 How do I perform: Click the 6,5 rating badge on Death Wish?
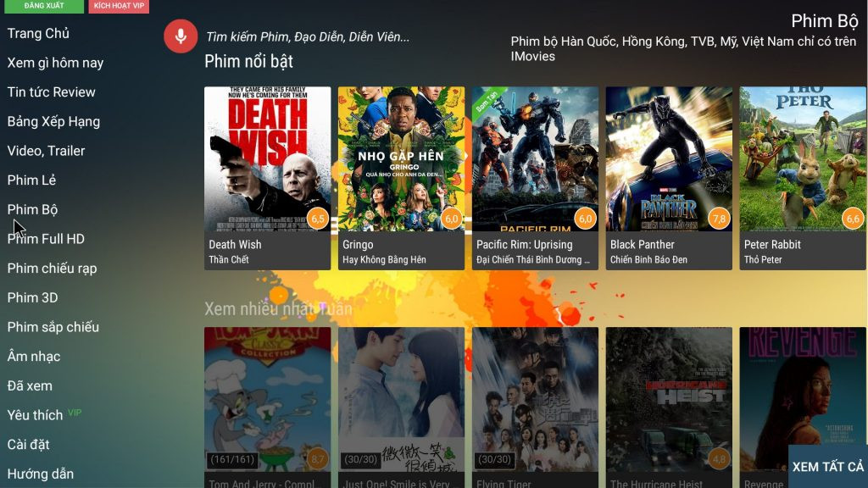click(318, 219)
